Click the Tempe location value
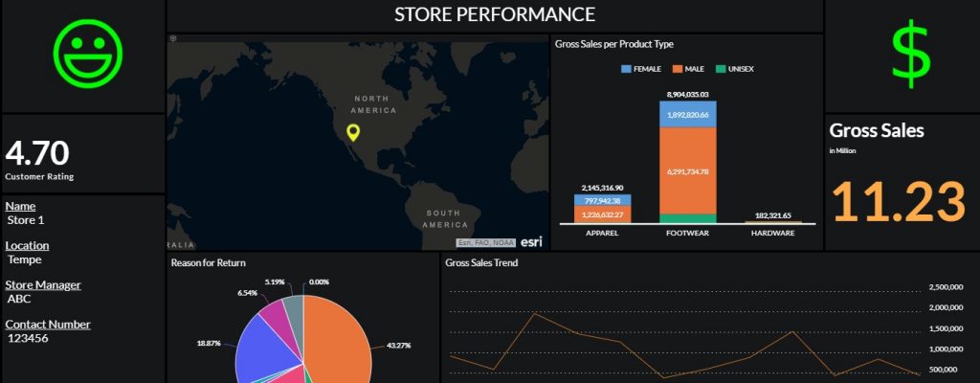Image resolution: width=980 pixels, height=383 pixels. pyautogui.click(x=24, y=259)
